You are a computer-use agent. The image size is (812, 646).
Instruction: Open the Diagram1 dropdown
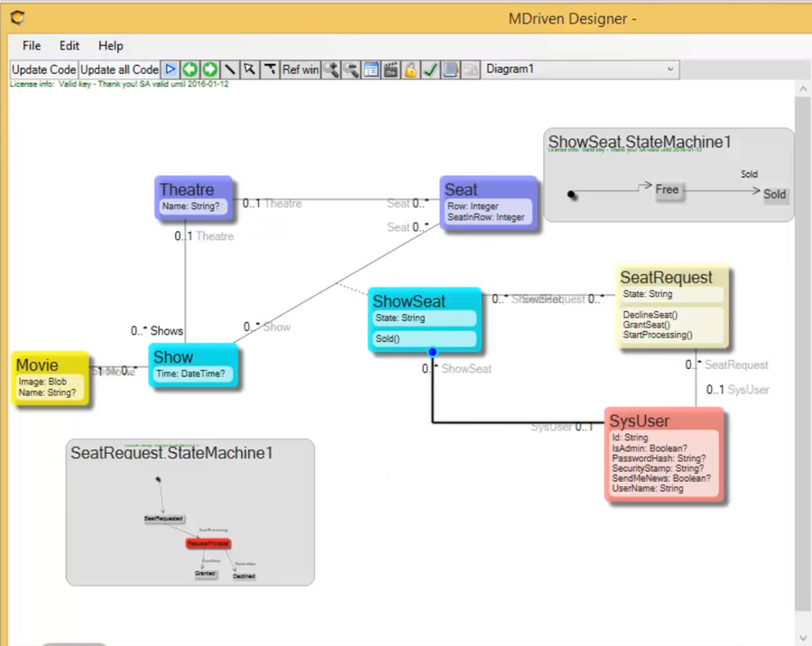pos(669,69)
